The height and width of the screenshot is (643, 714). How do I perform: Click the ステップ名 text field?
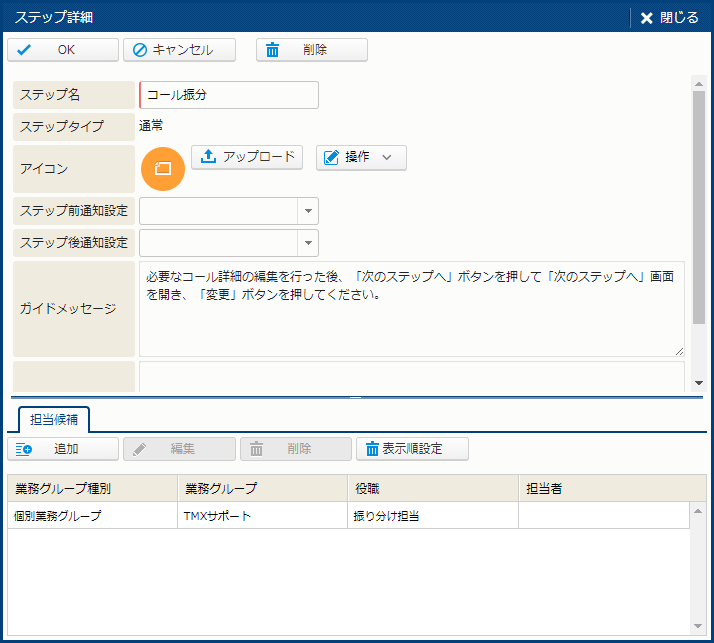coord(229,95)
